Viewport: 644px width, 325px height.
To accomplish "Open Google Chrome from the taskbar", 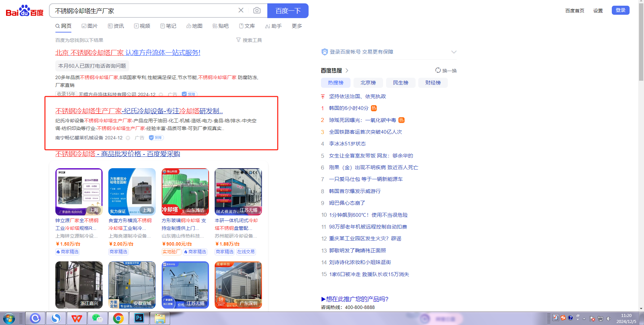I will tap(118, 318).
